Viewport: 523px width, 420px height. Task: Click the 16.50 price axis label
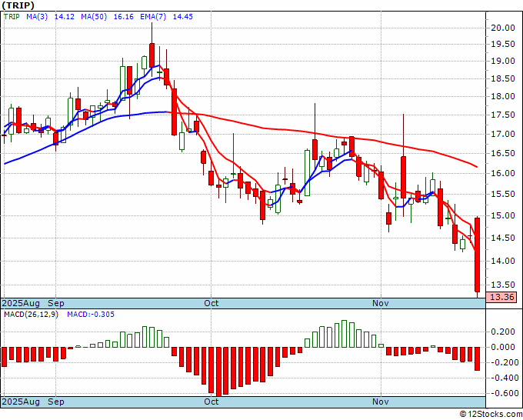pos(503,153)
